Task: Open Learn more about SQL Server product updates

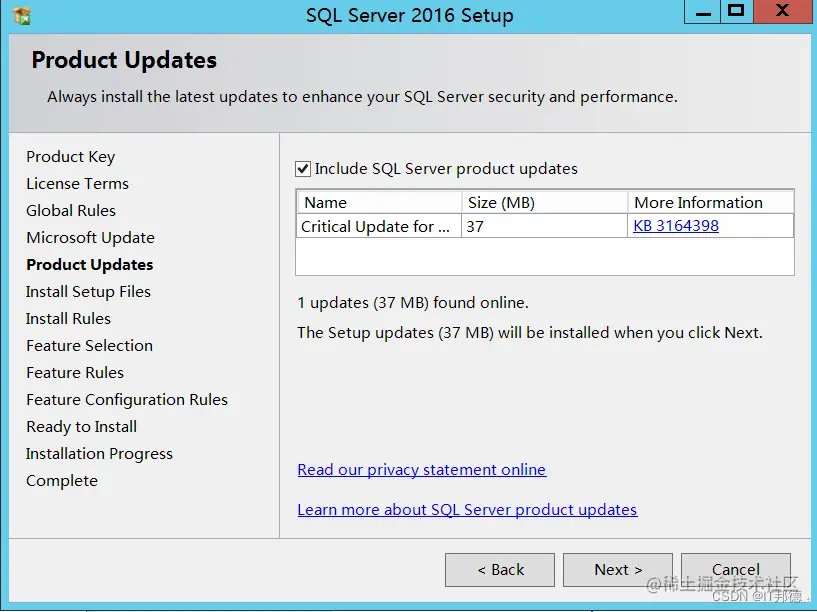Action: [467, 509]
